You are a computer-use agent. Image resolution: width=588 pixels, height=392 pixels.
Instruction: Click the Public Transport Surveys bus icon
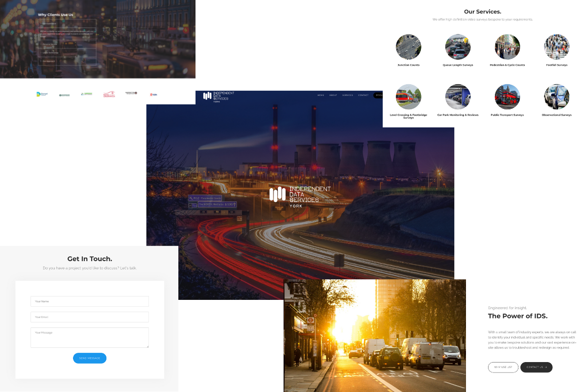507,97
